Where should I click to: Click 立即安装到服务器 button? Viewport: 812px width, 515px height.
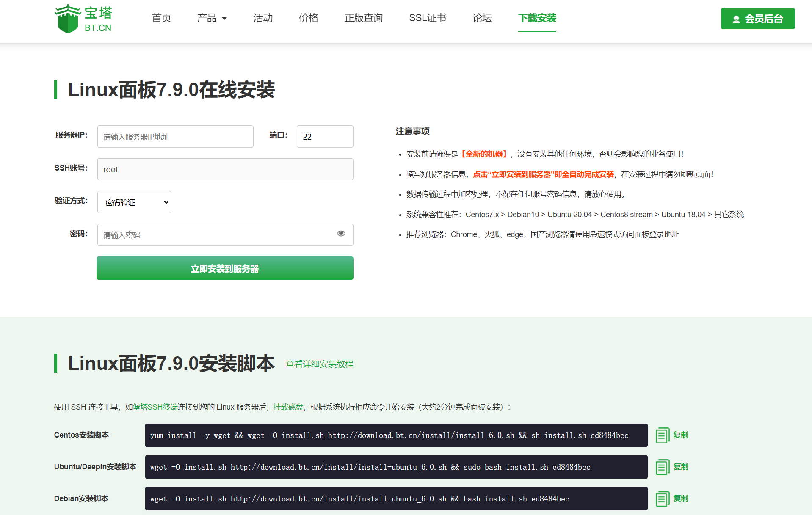(x=225, y=268)
